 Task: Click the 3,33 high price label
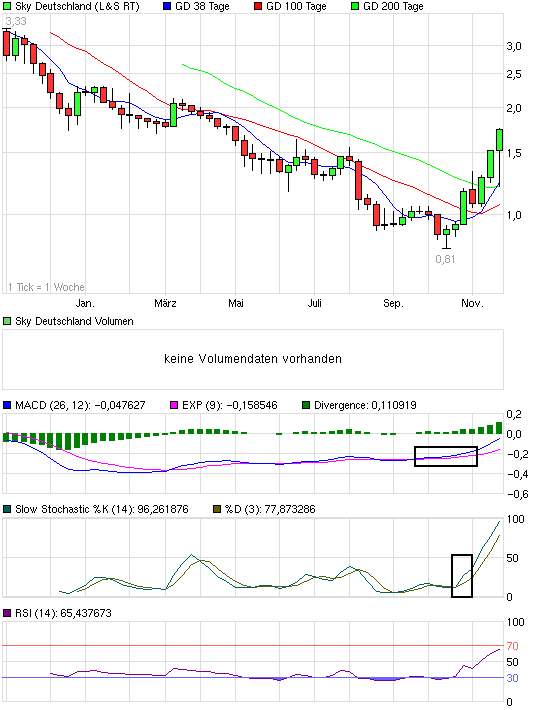(16, 21)
